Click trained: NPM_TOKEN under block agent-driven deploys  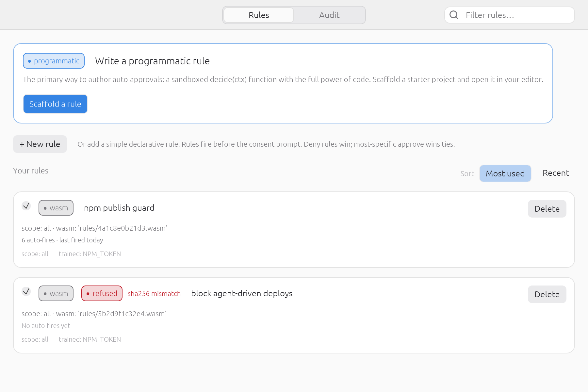[x=90, y=339]
